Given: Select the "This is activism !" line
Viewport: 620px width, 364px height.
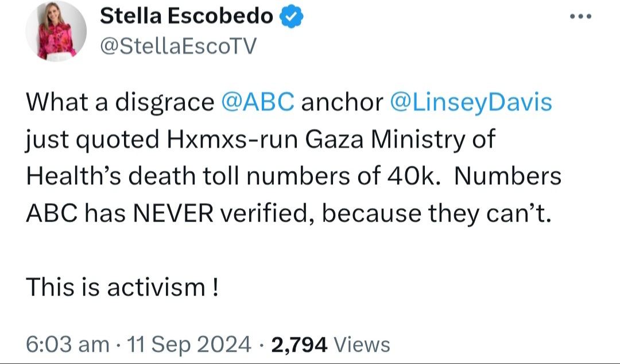Looking at the screenshot, I should 122,287.
